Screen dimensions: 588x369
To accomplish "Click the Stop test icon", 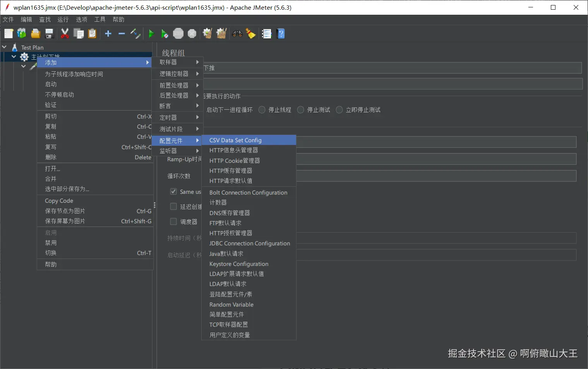I will pyautogui.click(x=178, y=34).
